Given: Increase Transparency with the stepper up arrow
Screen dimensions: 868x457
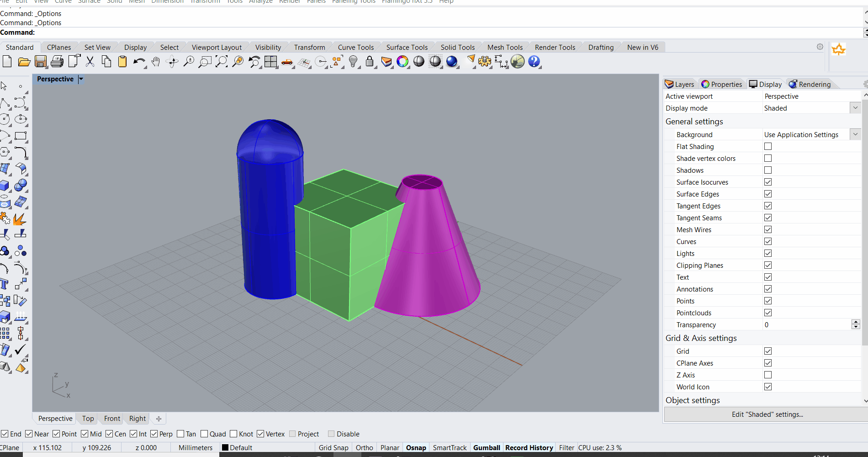Looking at the screenshot, I should coord(856,322).
